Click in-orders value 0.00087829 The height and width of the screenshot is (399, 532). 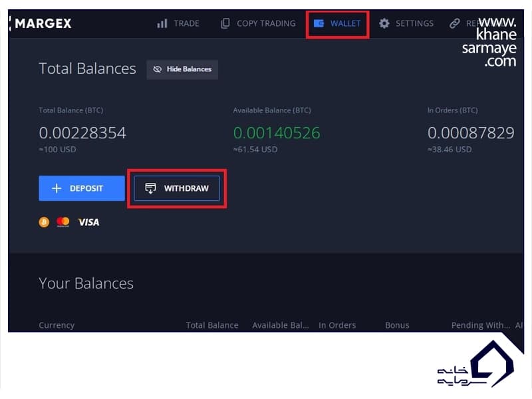[471, 132]
